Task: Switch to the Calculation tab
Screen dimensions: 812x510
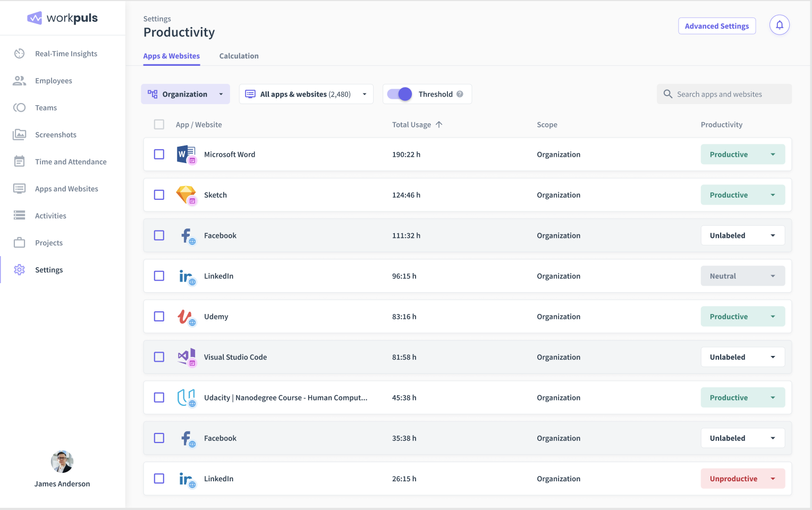Action: pos(239,56)
